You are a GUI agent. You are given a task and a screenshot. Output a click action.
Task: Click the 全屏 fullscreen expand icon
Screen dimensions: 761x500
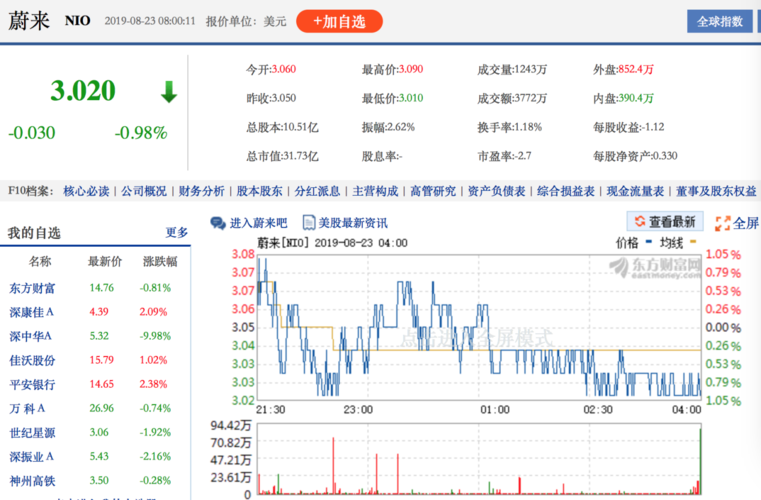[723, 223]
